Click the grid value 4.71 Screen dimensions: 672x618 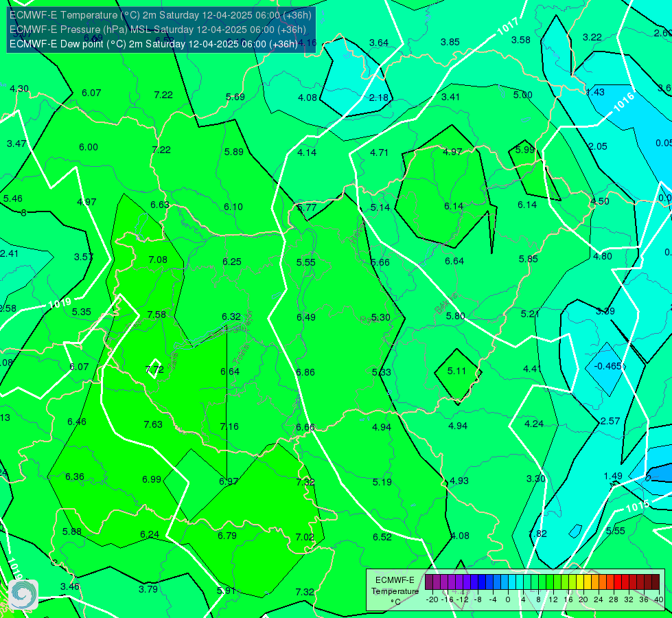tap(380, 152)
